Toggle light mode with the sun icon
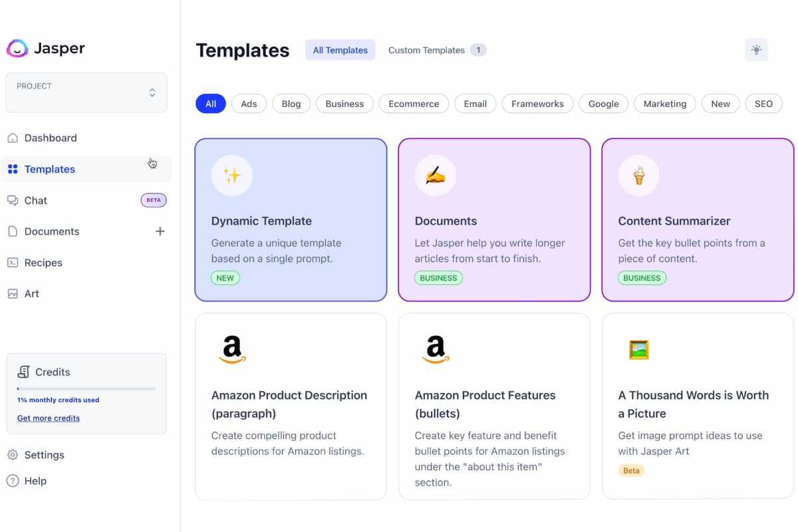The height and width of the screenshot is (532, 798). (x=756, y=50)
